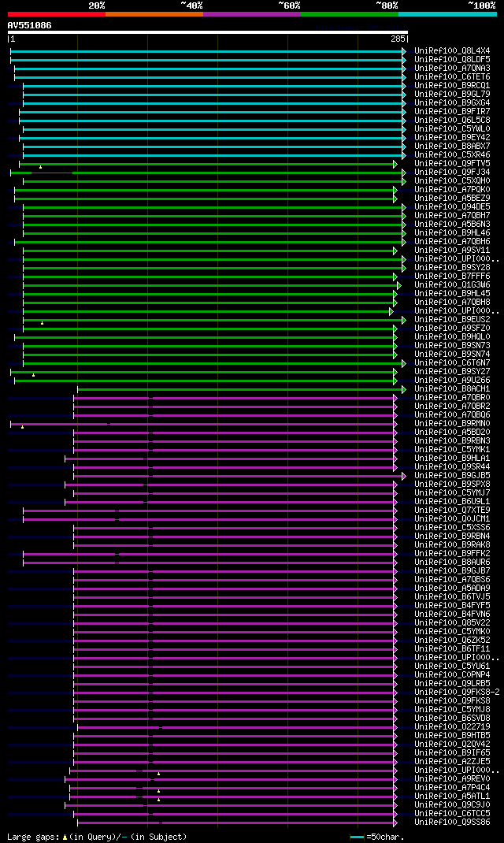Select the UniRef100_B9HL46 label
The width and height of the screenshot is (504, 843).
(452, 232)
